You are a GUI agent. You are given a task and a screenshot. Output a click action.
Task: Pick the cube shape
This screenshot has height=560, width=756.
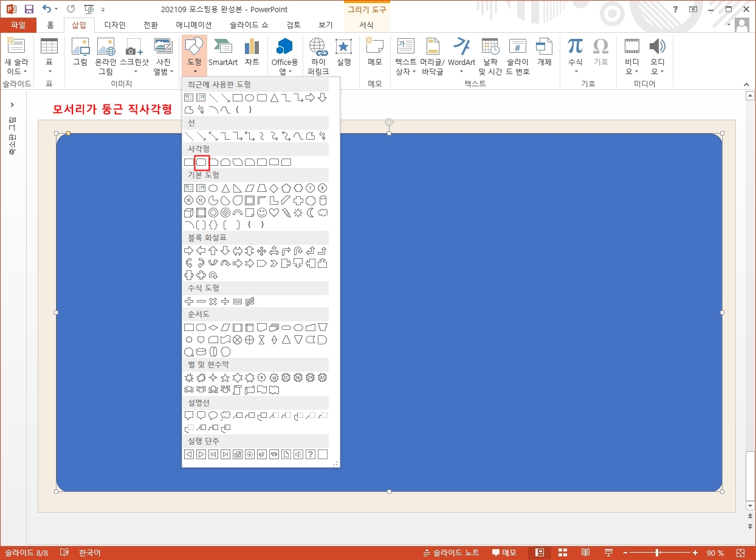coord(189,213)
